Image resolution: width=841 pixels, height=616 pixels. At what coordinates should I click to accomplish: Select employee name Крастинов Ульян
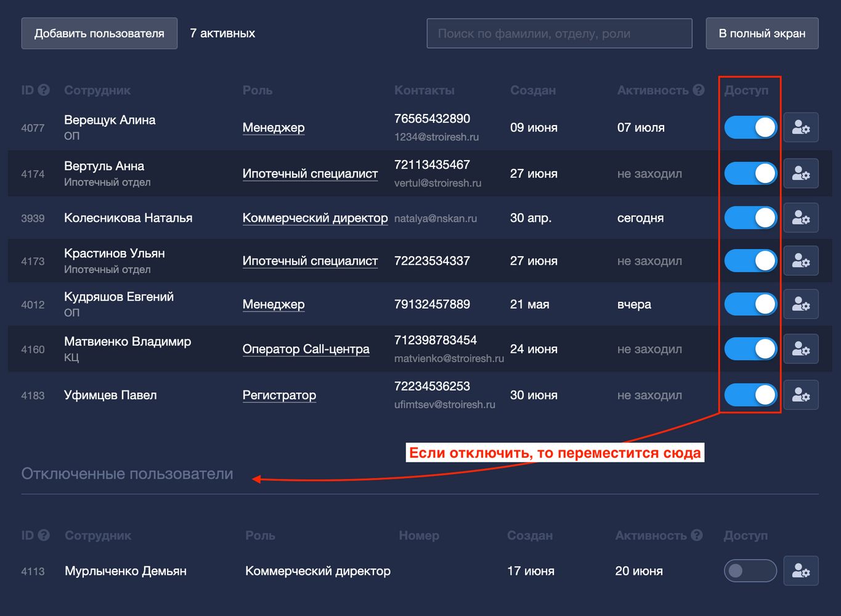115,254
